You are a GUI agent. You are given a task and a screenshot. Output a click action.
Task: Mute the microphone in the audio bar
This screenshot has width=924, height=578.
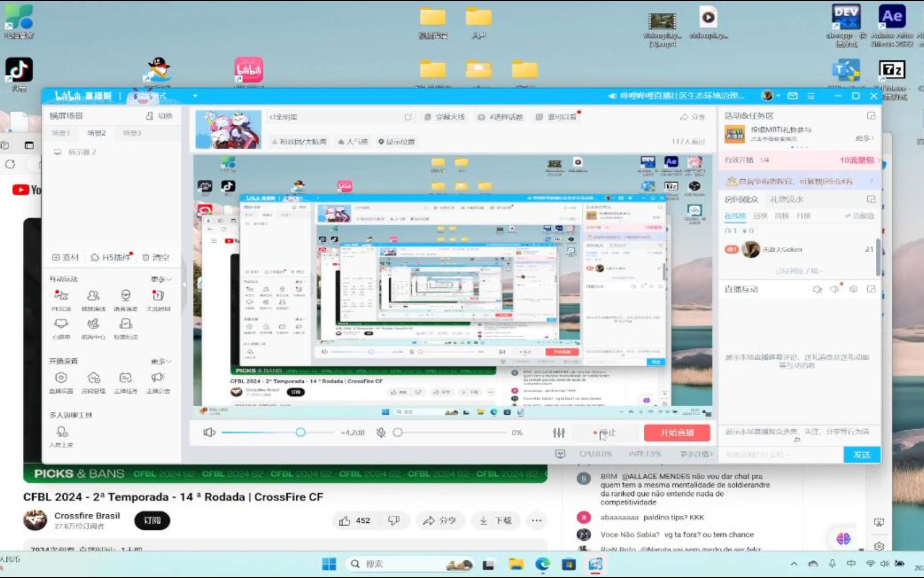381,432
